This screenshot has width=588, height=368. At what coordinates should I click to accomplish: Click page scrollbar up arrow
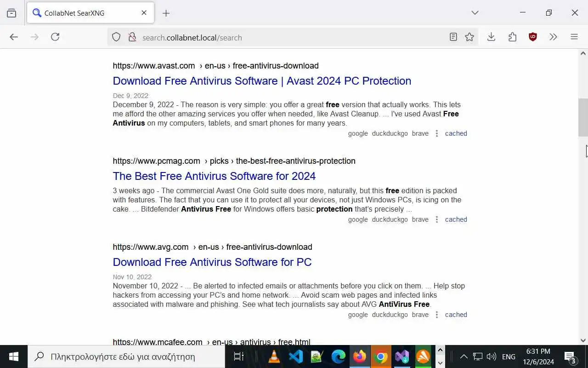tap(583, 53)
